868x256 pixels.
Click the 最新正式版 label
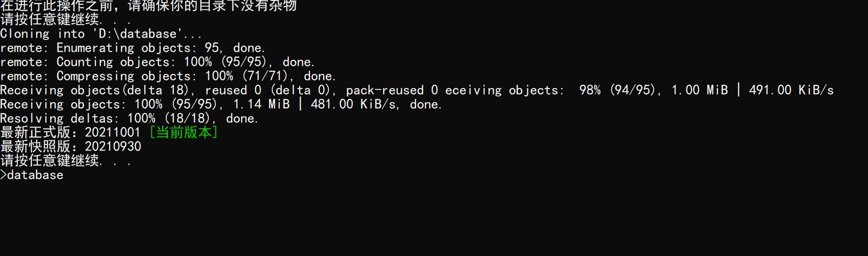[35, 132]
